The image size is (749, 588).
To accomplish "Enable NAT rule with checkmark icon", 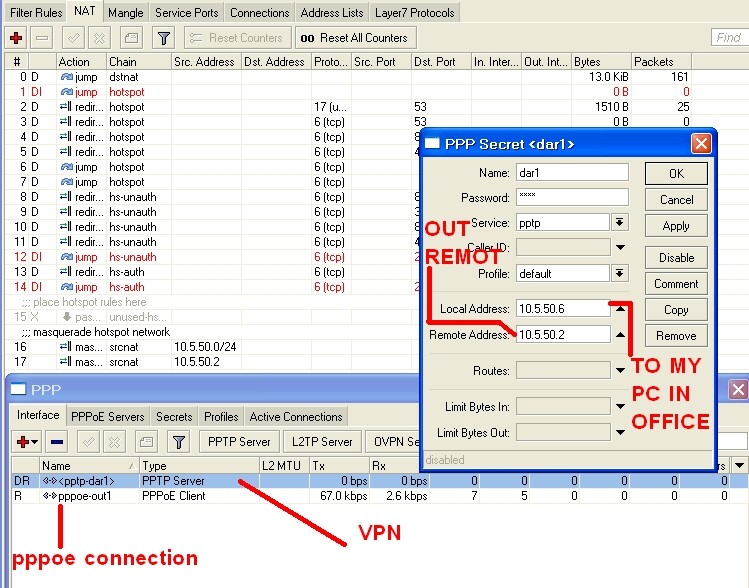I will tap(74, 38).
